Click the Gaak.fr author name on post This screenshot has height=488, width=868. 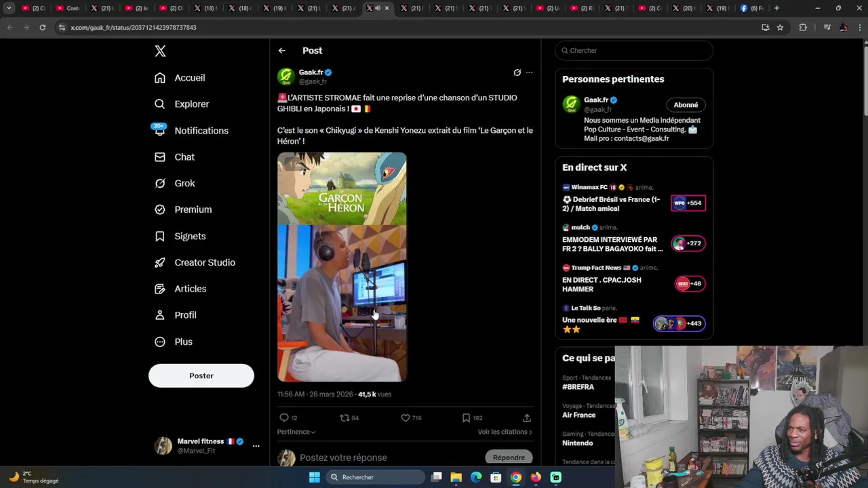coord(311,73)
